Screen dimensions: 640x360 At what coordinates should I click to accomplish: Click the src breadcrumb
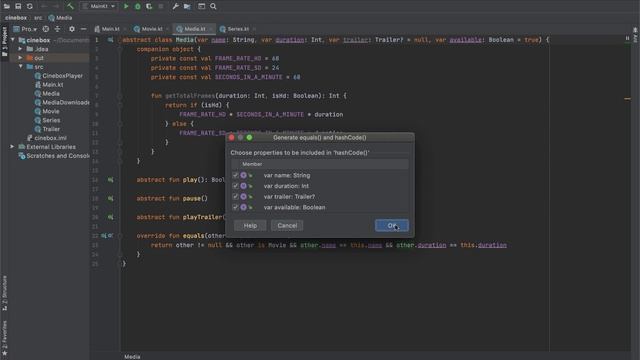[x=38, y=18]
